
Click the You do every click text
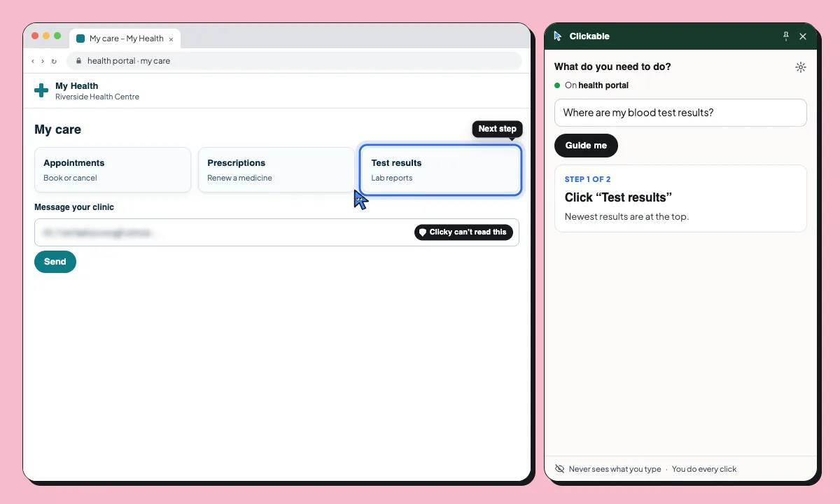(x=704, y=469)
